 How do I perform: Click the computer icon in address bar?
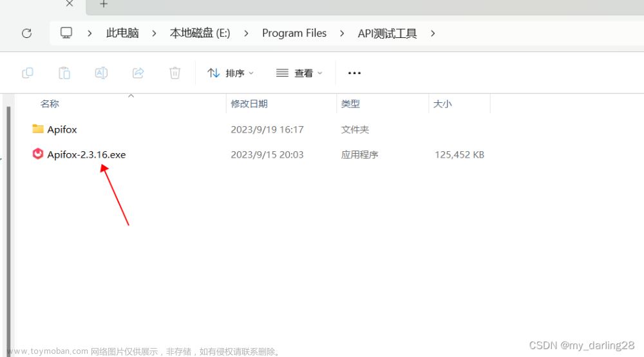coord(66,33)
